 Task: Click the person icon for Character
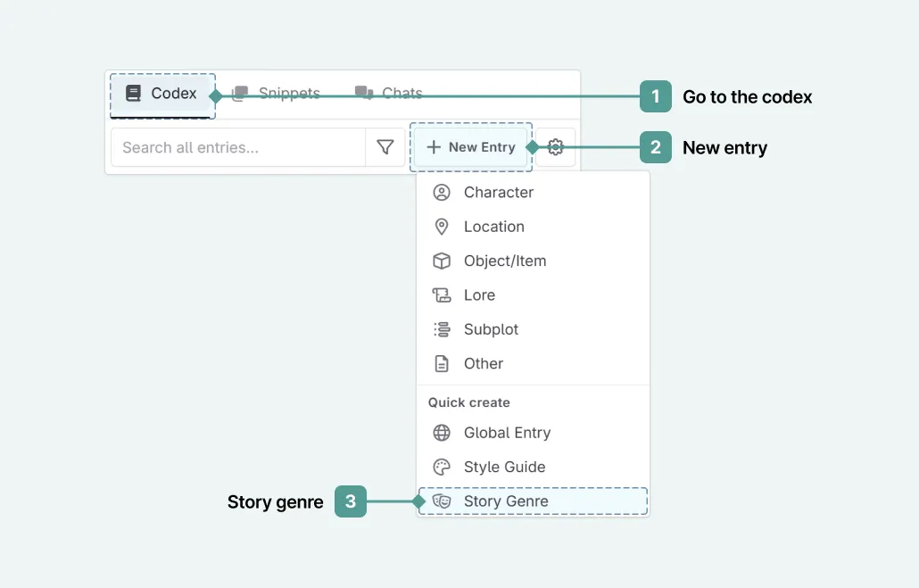point(443,192)
